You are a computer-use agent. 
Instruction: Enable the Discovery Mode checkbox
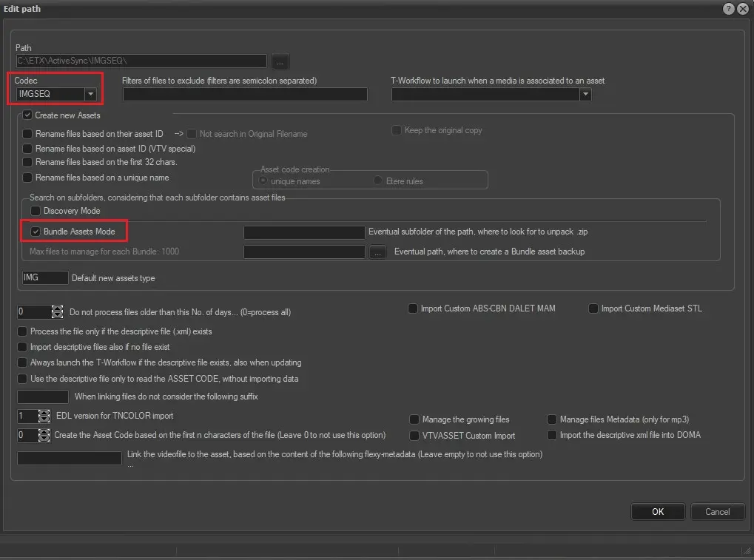click(36, 211)
